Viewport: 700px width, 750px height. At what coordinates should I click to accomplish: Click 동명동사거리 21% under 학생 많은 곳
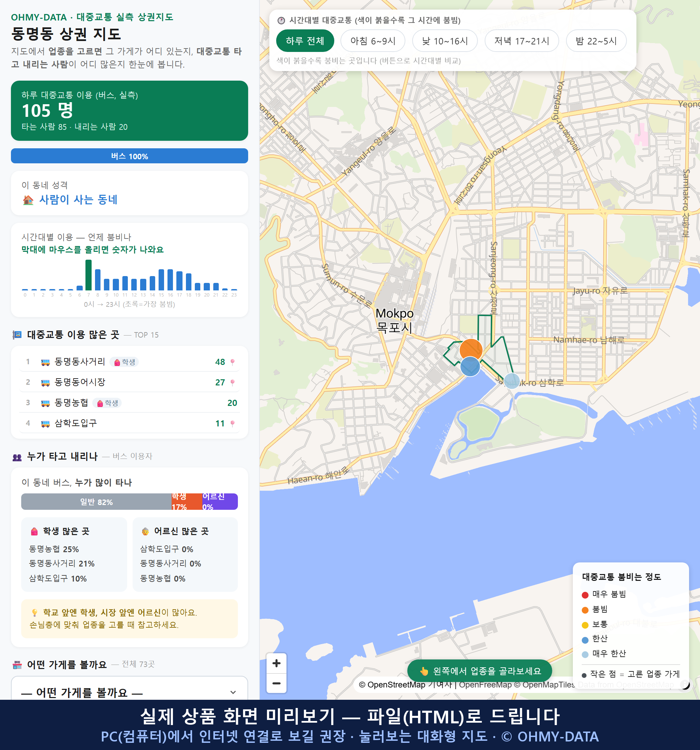(62, 564)
